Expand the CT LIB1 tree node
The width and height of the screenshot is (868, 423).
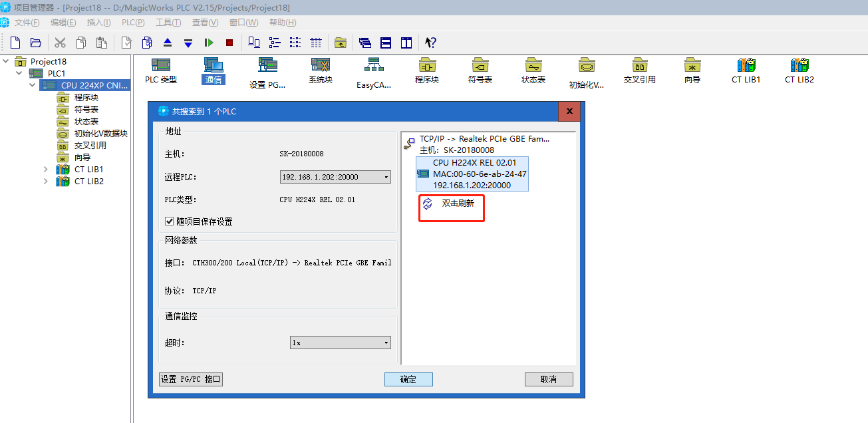[x=45, y=169]
